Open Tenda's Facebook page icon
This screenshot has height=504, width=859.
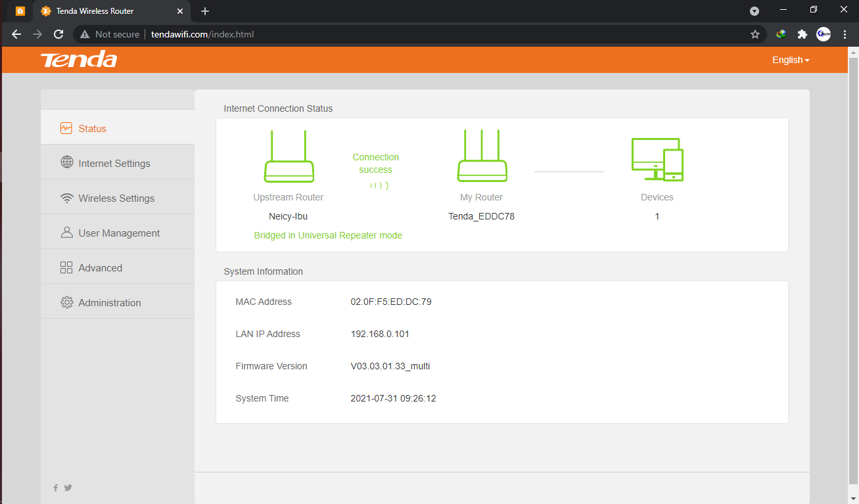coord(56,488)
